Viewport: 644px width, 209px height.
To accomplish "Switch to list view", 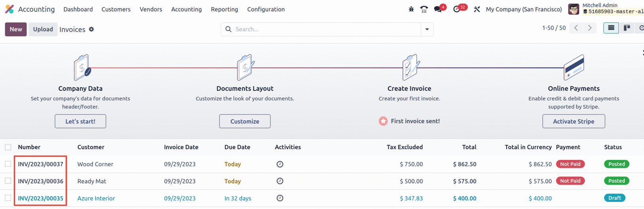I will pos(611,28).
